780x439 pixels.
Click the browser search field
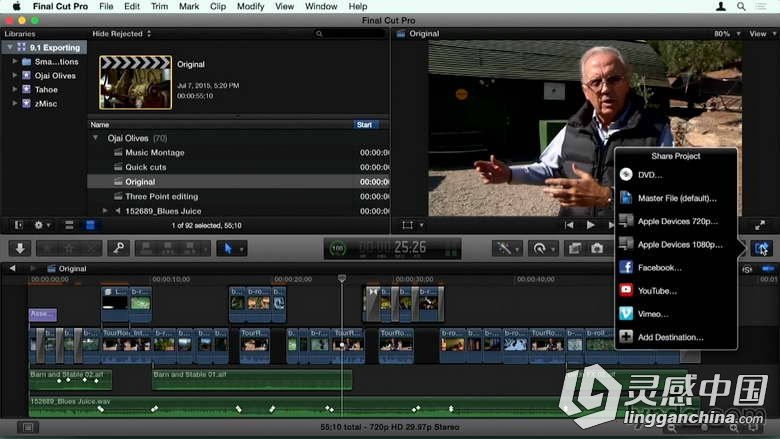point(351,34)
